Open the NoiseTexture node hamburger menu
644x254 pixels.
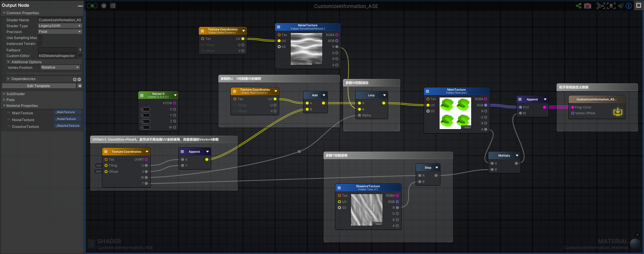pyautogui.click(x=278, y=27)
